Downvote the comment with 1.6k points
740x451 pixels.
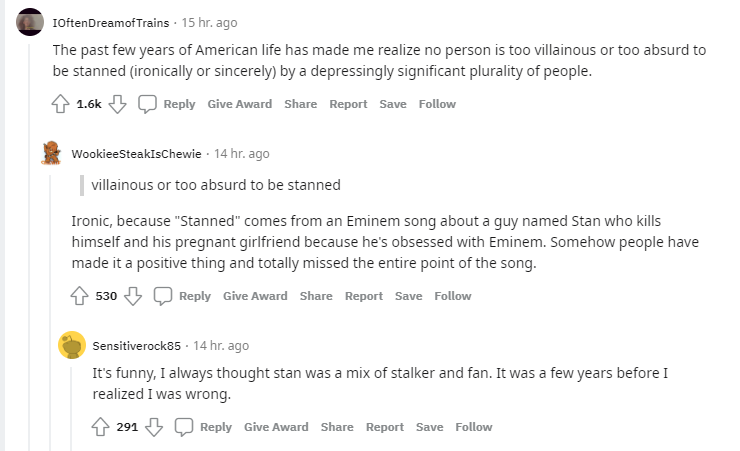point(117,104)
